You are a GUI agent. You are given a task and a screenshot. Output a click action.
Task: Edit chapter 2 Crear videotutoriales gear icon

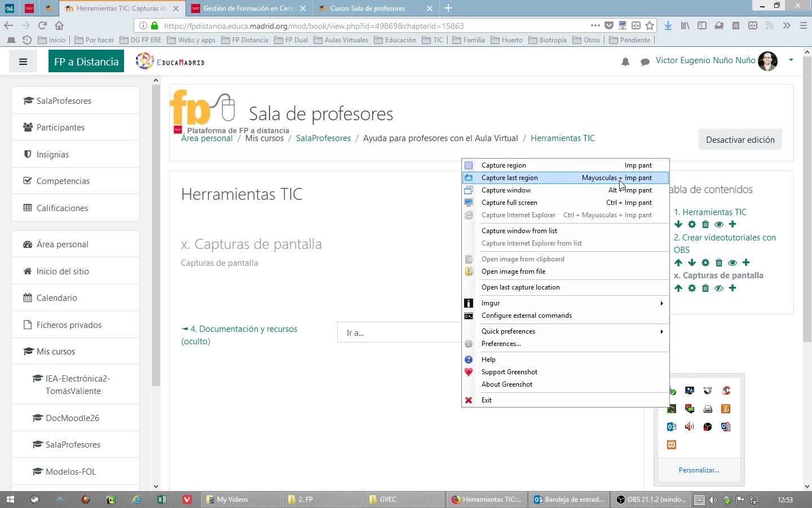(705, 262)
